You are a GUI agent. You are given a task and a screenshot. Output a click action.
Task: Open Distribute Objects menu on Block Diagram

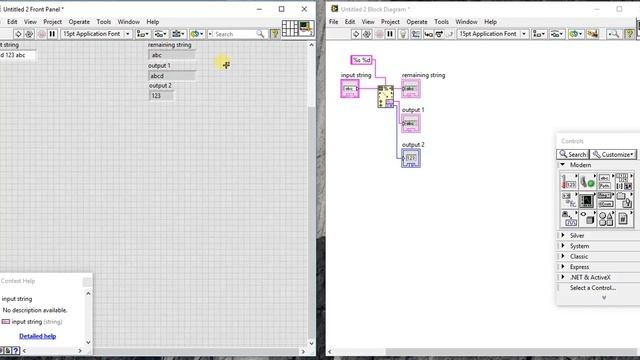click(557, 34)
